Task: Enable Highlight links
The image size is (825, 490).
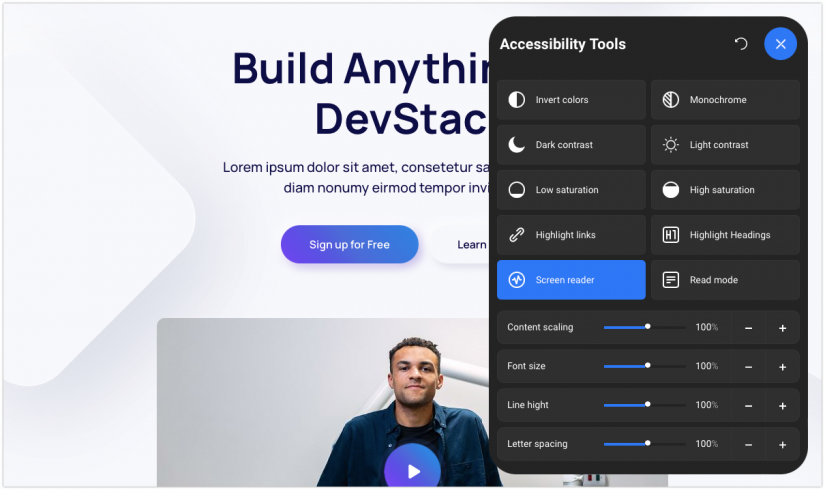Action: click(571, 235)
